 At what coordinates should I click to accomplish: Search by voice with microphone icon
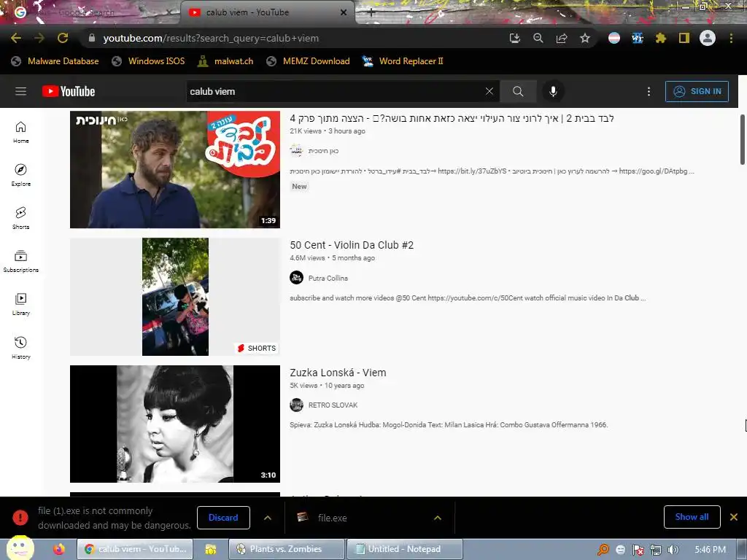[x=553, y=91]
